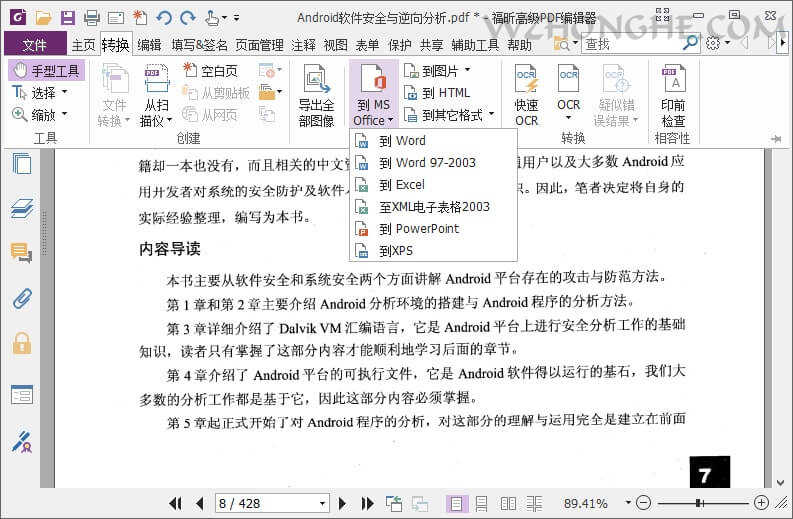Choose 到 Excel from the menu
The width and height of the screenshot is (793, 519).
tap(402, 185)
